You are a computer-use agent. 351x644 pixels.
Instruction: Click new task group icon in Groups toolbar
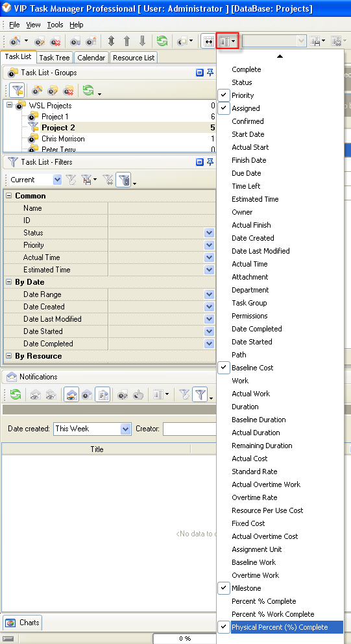(x=37, y=90)
